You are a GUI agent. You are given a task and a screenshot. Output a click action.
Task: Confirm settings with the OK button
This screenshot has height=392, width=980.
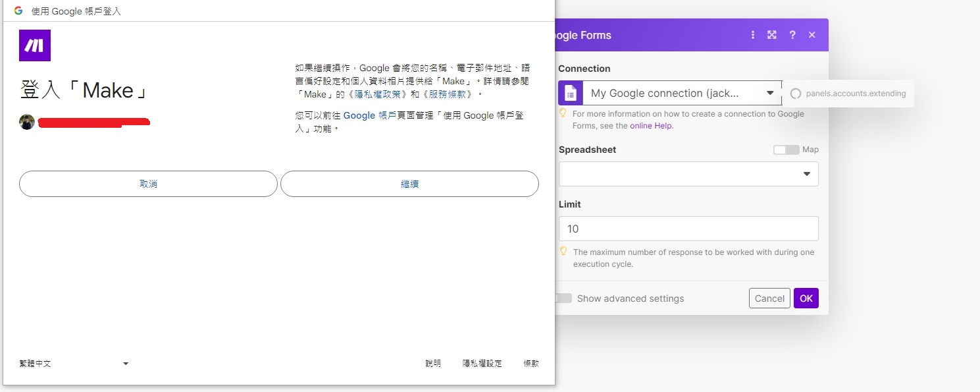click(x=806, y=298)
